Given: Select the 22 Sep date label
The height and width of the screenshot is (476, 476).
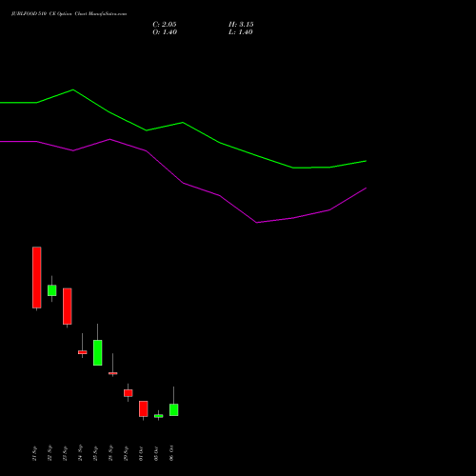Looking at the screenshot, I should coord(50,453).
